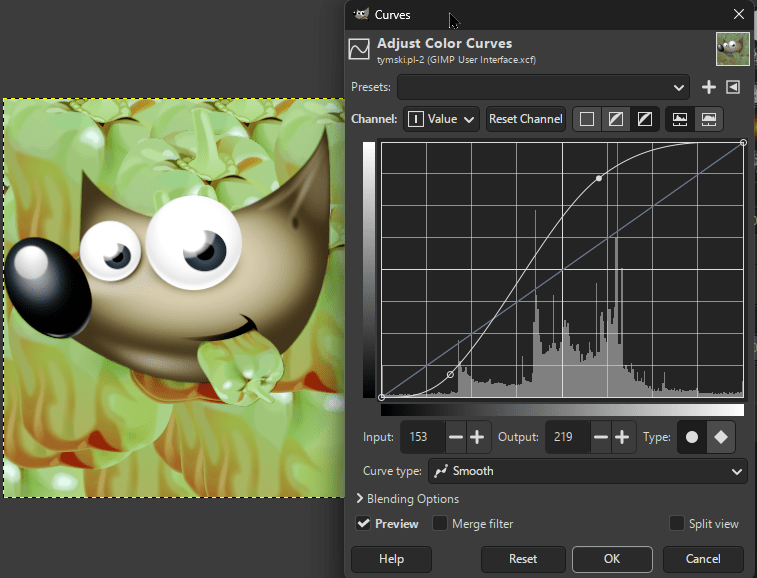Image resolution: width=757 pixels, height=578 pixels.
Task: Select linear light adjustment mode icon
Action: pyautogui.click(x=587, y=119)
